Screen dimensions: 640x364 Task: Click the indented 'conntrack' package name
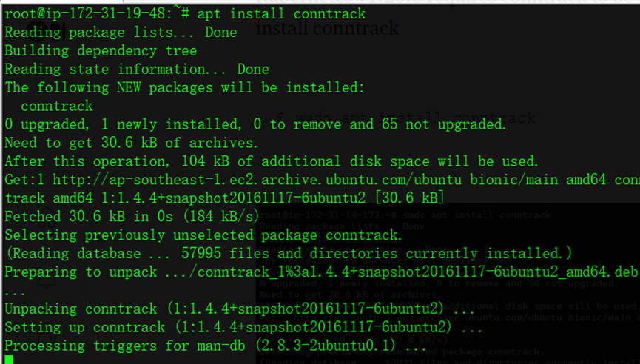click(x=57, y=107)
